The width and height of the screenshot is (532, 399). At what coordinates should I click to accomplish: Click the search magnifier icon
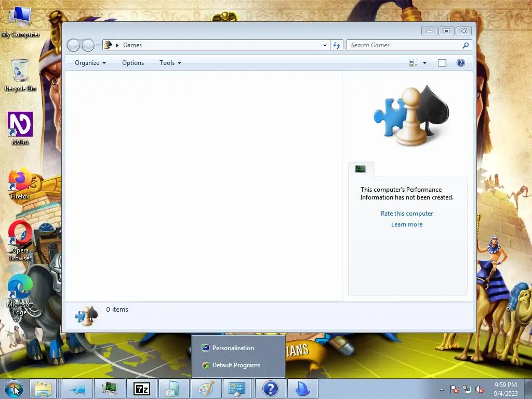coord(466,45)
